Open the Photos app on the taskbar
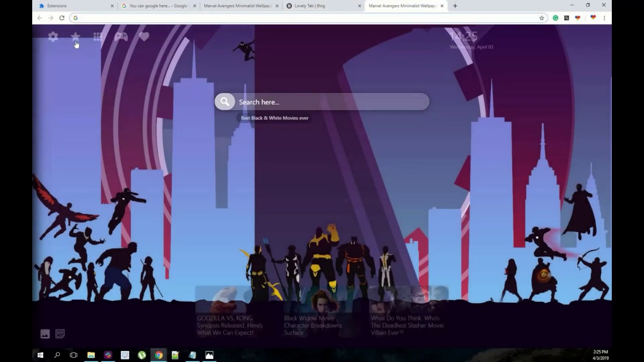The width and height of the screenshot is (644, 362). pyautogui.click(x=209, y=355)
